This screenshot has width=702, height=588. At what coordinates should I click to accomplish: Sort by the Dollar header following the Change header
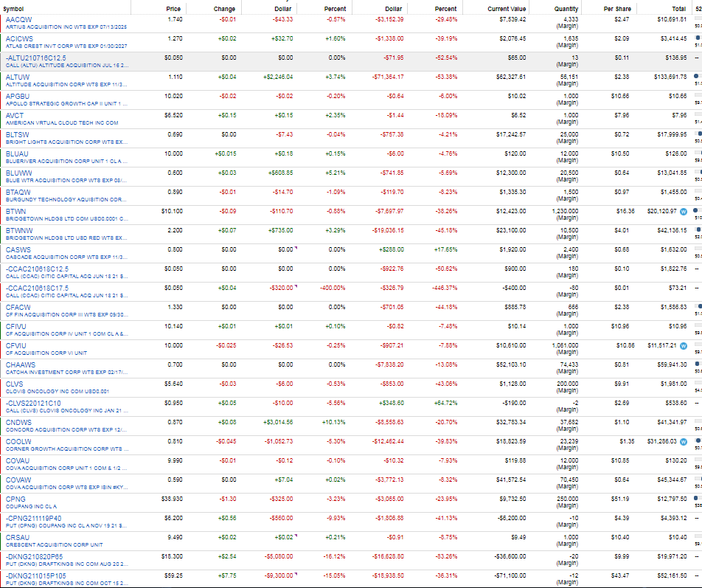[x=282, y=9]
